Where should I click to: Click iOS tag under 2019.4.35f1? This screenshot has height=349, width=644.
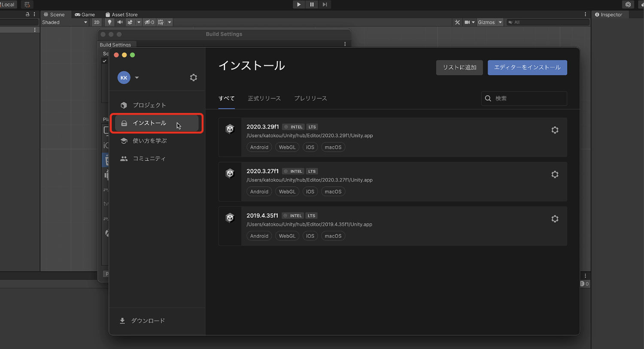(310, 236)
